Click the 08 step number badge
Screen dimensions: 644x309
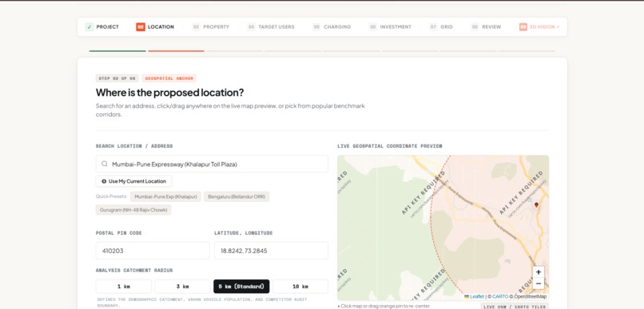(475, 27)
